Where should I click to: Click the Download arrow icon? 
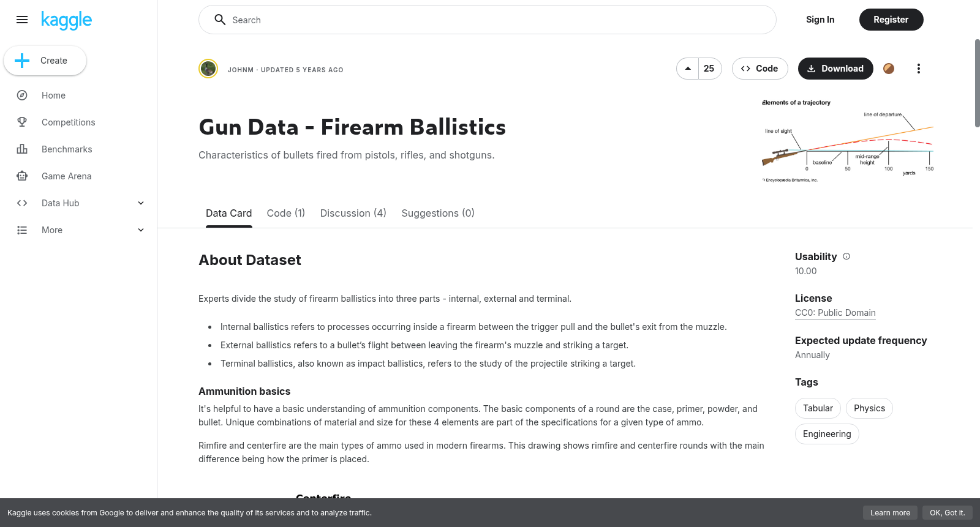(x=811, y=69)
